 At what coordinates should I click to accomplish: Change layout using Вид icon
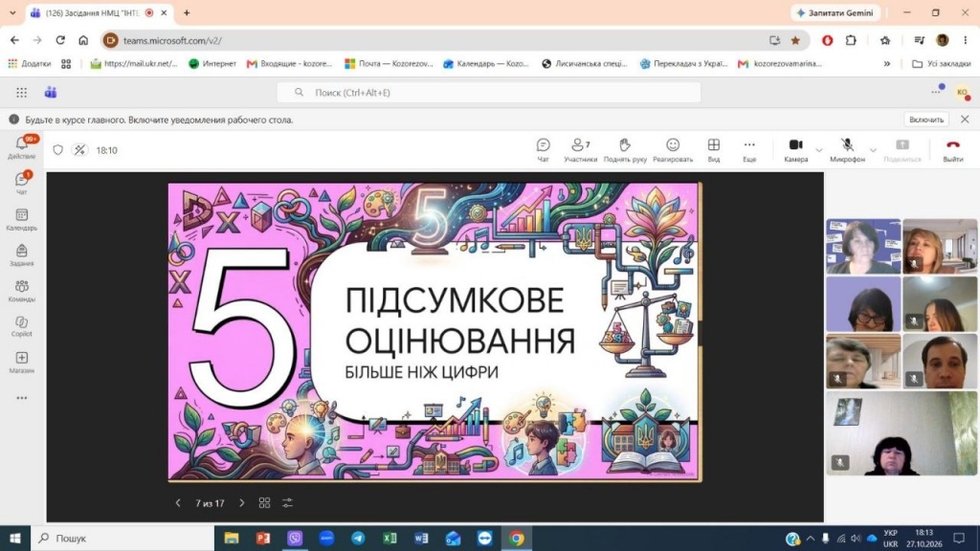click(x=713, y=150)
